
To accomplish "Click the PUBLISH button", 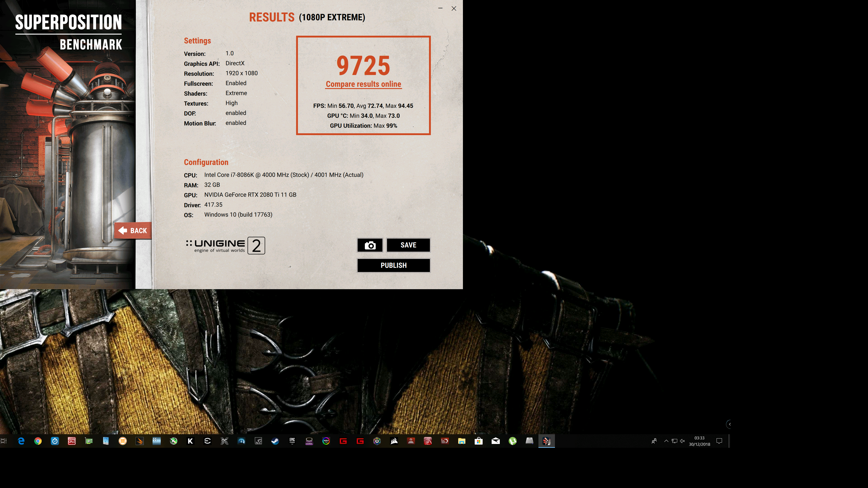I will pos(394,265).
